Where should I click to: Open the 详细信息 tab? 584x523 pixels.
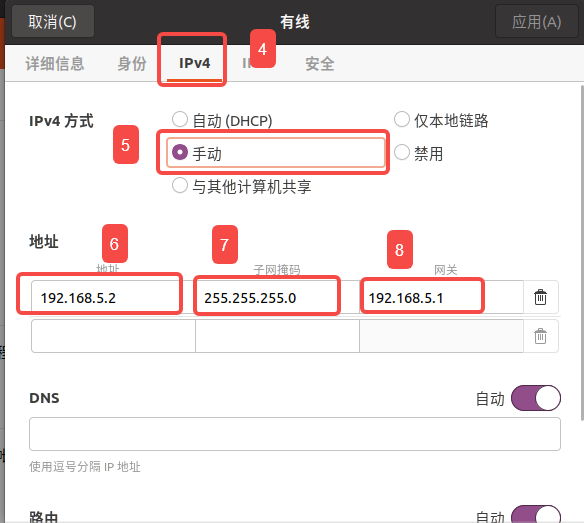pyautogui.click(x=55, y=64)
